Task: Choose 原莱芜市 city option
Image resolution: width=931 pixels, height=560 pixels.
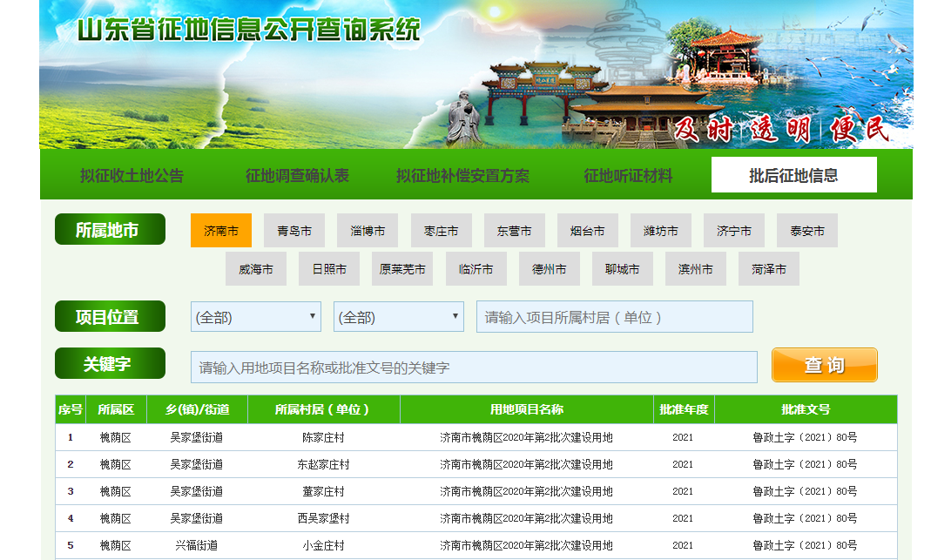Action: pos(402,269)
